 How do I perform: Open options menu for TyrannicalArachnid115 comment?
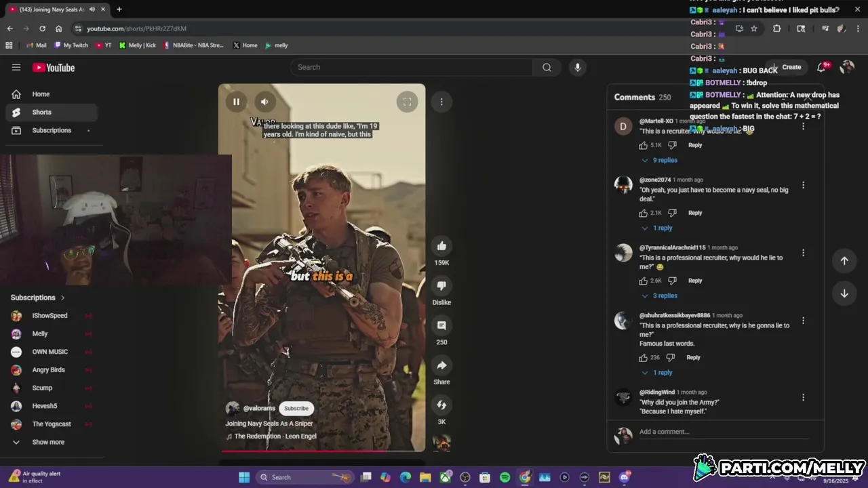click(803, 253)
